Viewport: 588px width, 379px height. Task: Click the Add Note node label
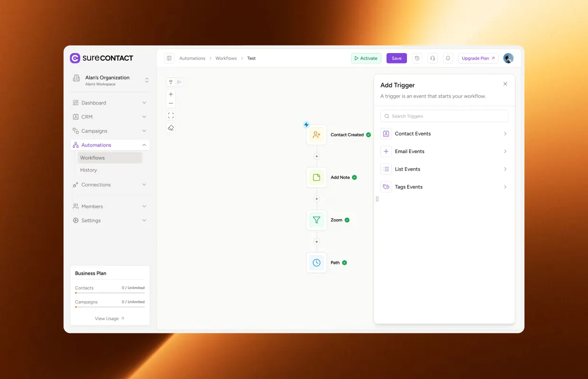pyautogui.click(x=340, y=178)
